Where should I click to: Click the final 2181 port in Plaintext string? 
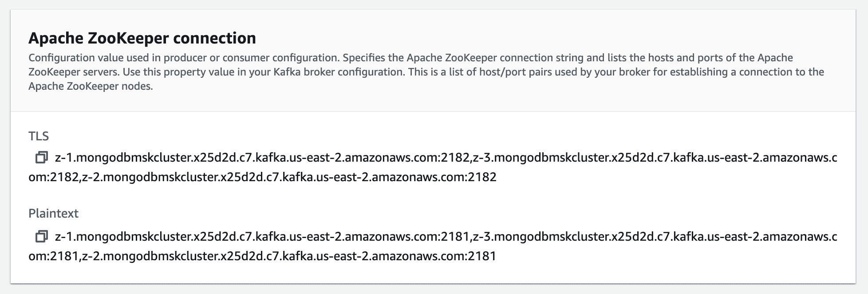(482, 256)
